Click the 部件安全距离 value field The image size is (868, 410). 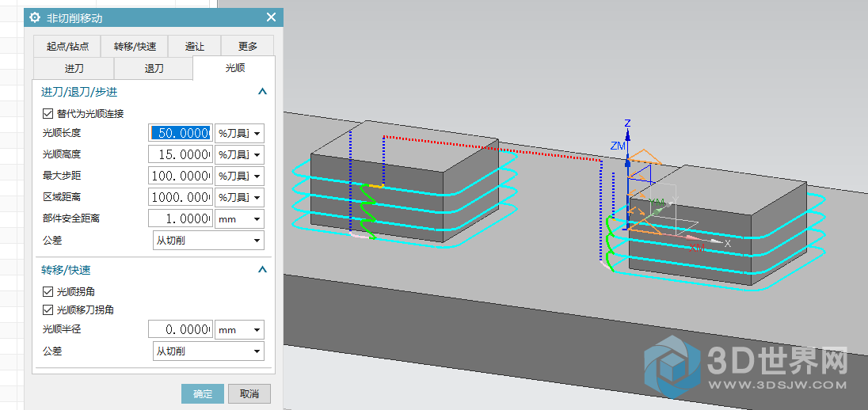181,218
